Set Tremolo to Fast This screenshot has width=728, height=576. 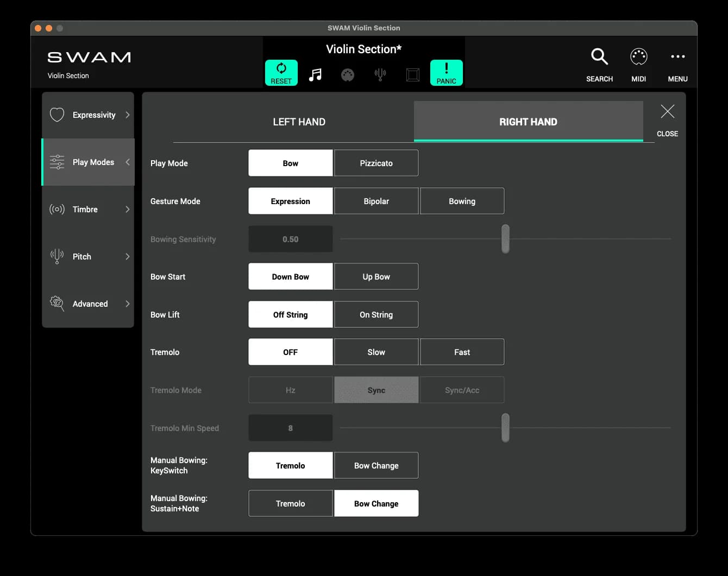tap(462, 352)
